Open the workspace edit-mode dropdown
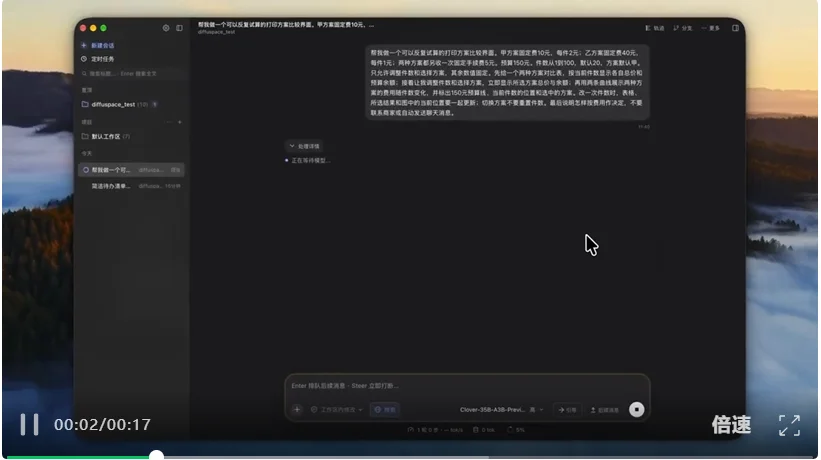821x460 pixels. 336,410
